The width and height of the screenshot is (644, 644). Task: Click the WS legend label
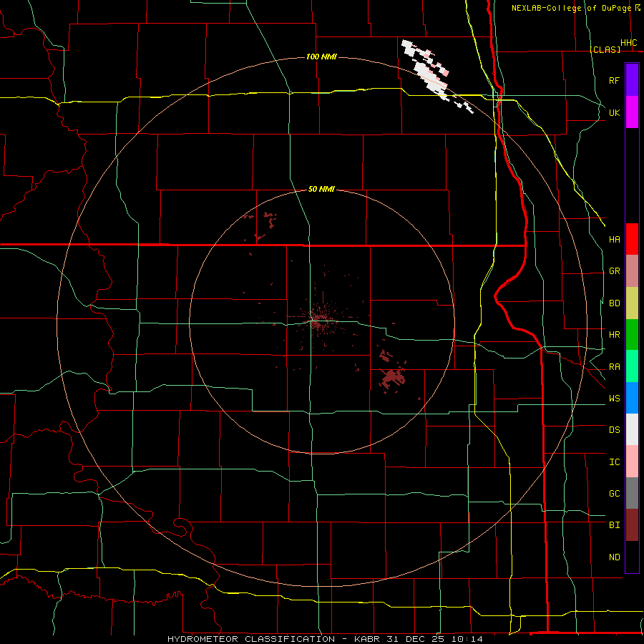tap(614, 399)
